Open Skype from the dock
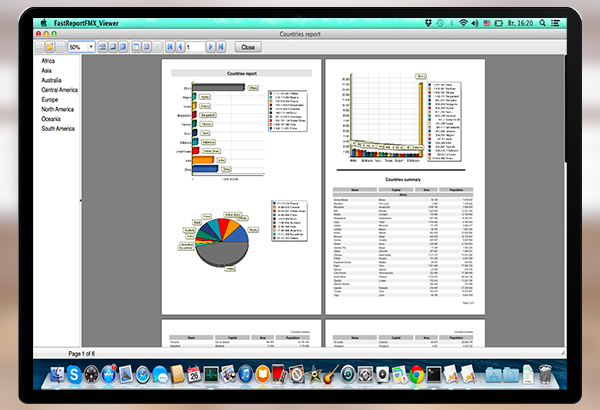This screenshot has width=600, height=410. coord(74,373)
